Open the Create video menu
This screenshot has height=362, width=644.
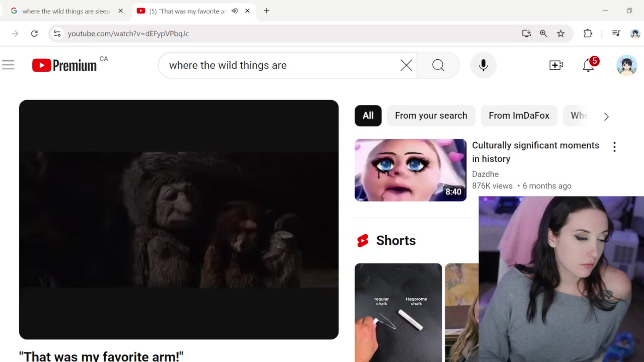[x=556, y=65]
